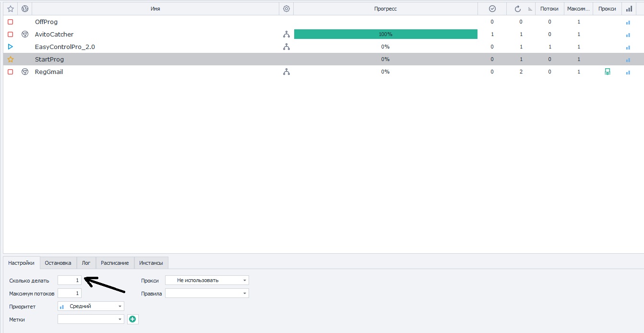Click the tree structure icon for EasyControlPro_2.0

(286, 47)
